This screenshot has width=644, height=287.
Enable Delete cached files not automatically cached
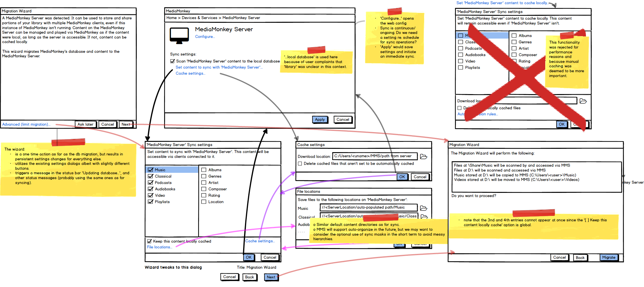point(300,164)
